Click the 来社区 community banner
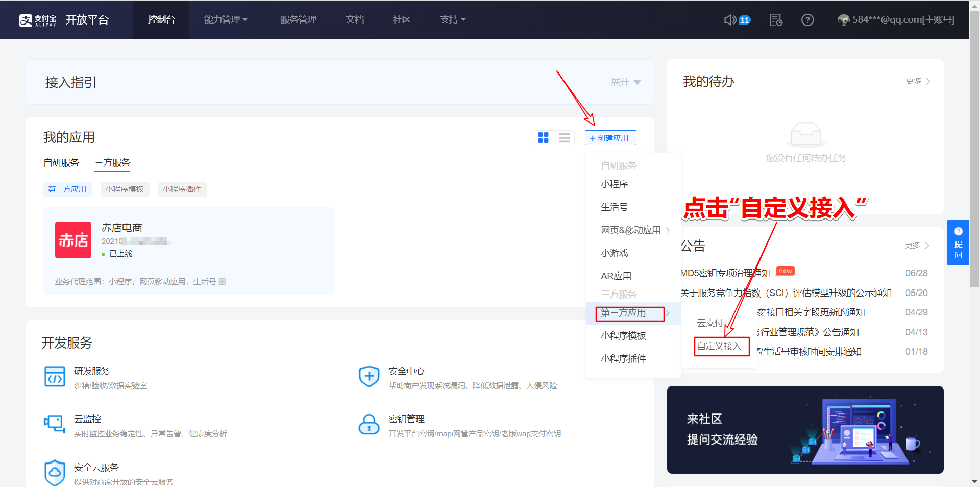 pyautogui.click(x=805, y=430)
